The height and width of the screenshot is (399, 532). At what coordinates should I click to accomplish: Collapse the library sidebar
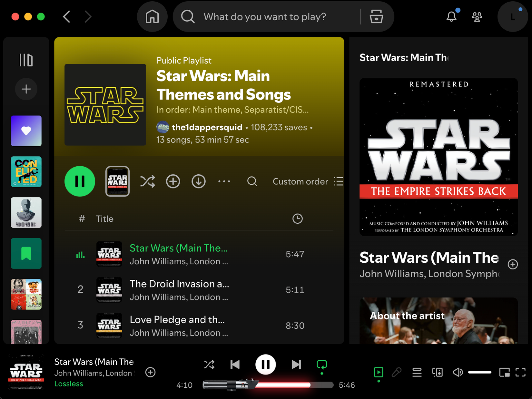[x=26, y=60]
